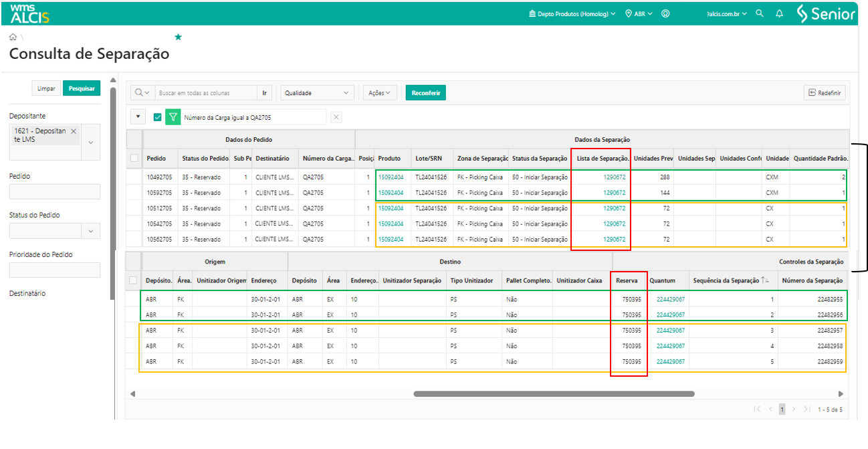Expand the Status do Pedido dropdown

(x=90, y=231)
